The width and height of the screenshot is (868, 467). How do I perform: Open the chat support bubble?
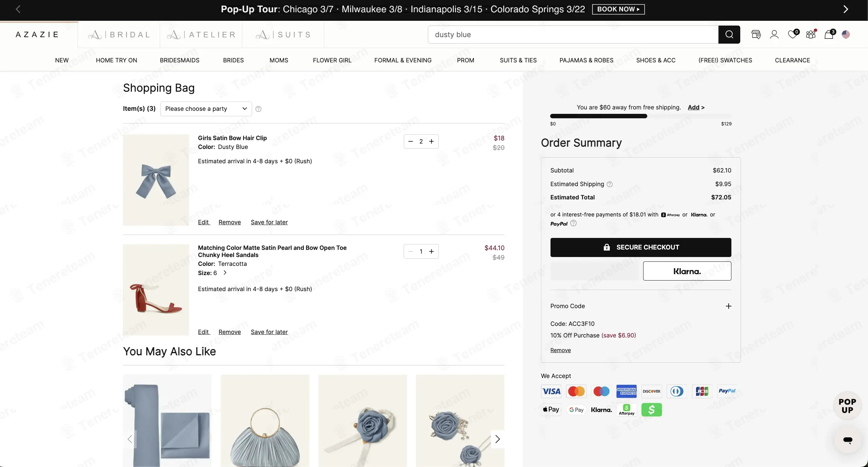point(848,440)
